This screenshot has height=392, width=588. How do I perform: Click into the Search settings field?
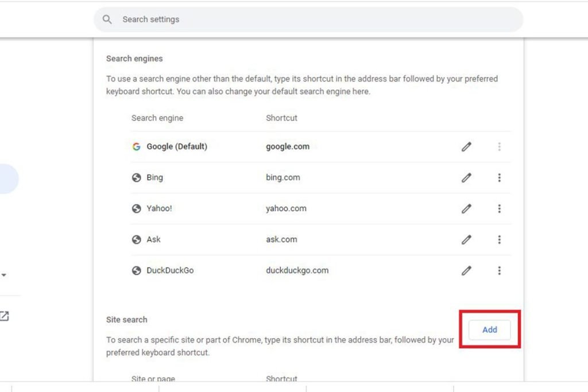click(x=308, y=20)
